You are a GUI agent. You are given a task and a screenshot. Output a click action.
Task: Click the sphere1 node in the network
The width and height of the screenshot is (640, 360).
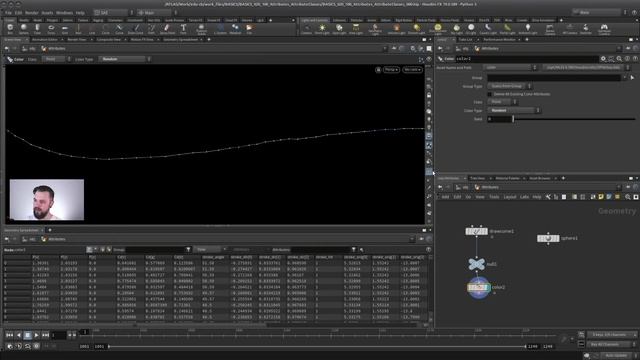pyautogui.click(x=548, y=238)
